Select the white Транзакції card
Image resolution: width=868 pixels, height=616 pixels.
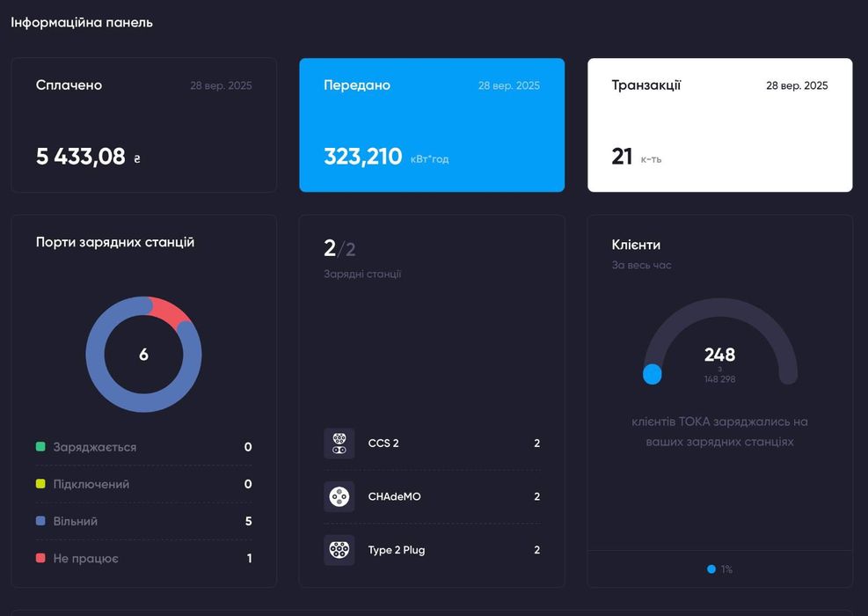coord(719,125)
